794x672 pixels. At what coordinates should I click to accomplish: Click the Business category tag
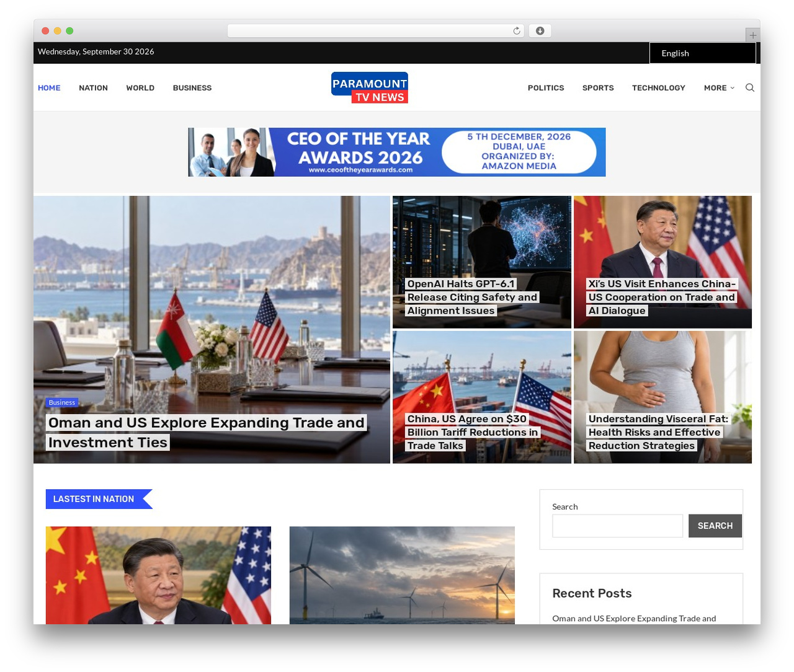click(x=62, y=402)
